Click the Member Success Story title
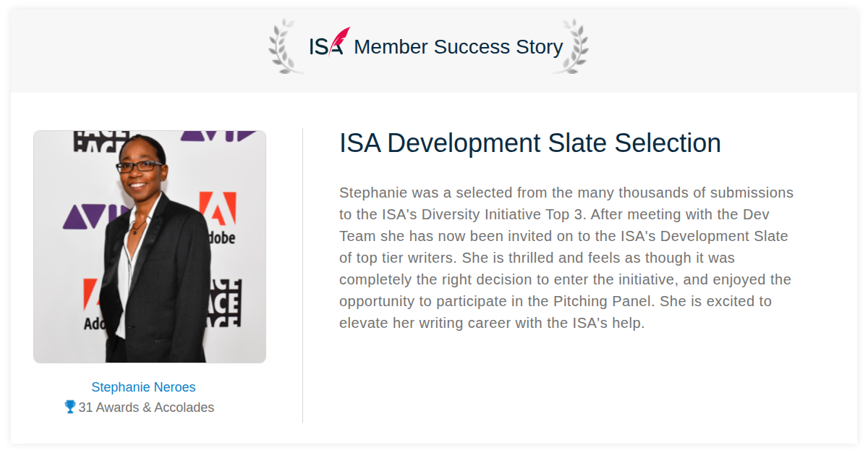 pos(458,47)
